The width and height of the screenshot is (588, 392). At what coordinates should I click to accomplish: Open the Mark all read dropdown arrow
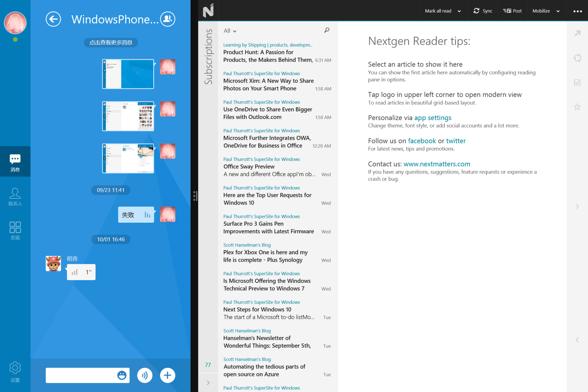(459, 11)
